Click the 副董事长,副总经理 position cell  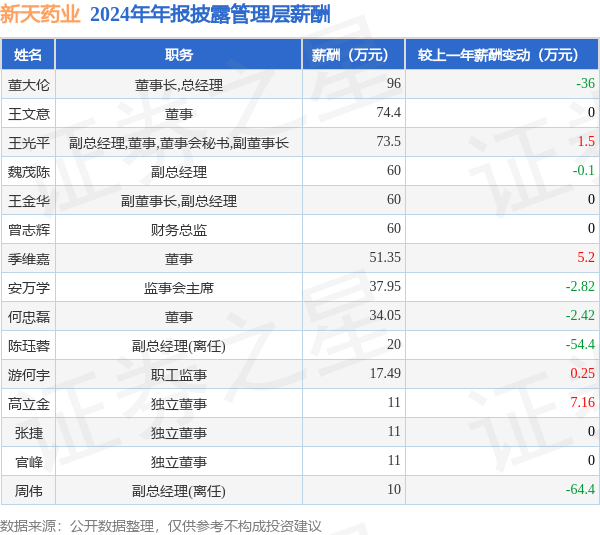point(179,201)
